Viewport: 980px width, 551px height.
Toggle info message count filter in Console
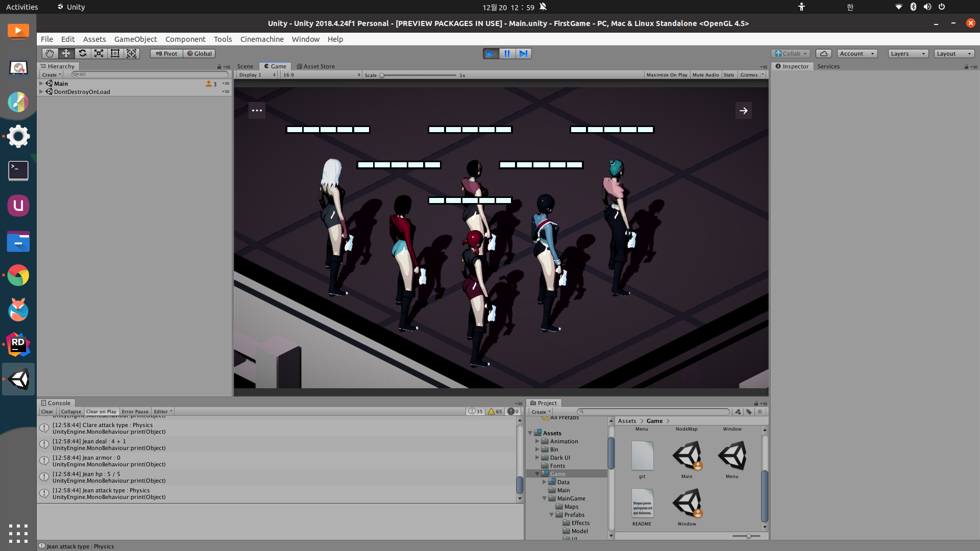coord(476,411)
